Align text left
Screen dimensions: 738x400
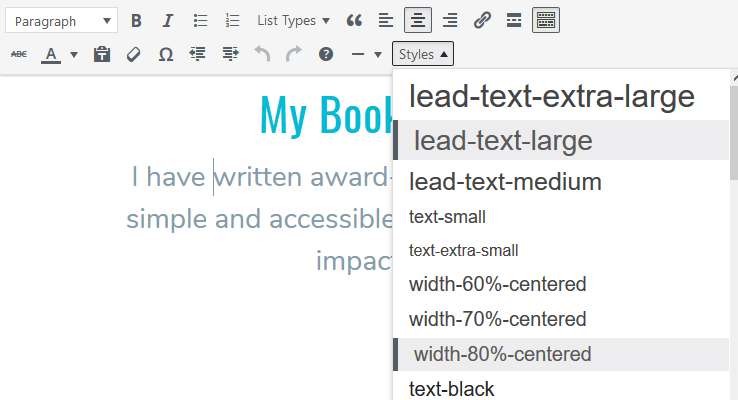coord(386,21)
